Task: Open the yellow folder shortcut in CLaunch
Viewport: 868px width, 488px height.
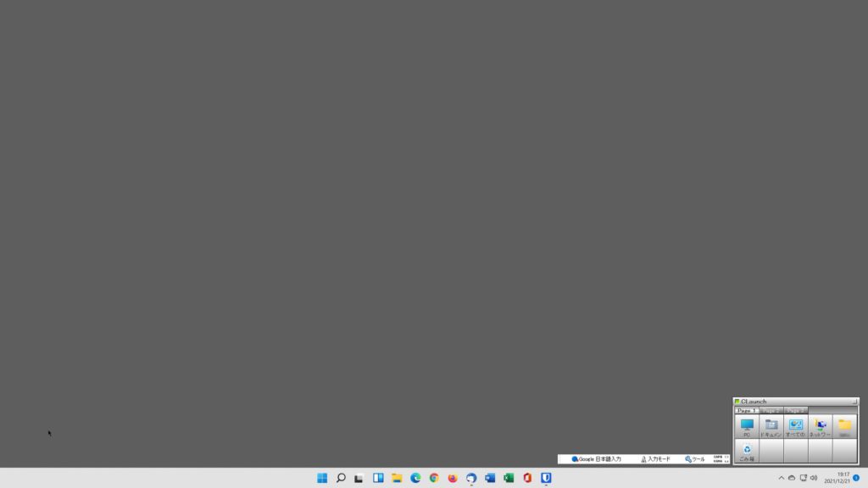Action: [x=844, y=426]
